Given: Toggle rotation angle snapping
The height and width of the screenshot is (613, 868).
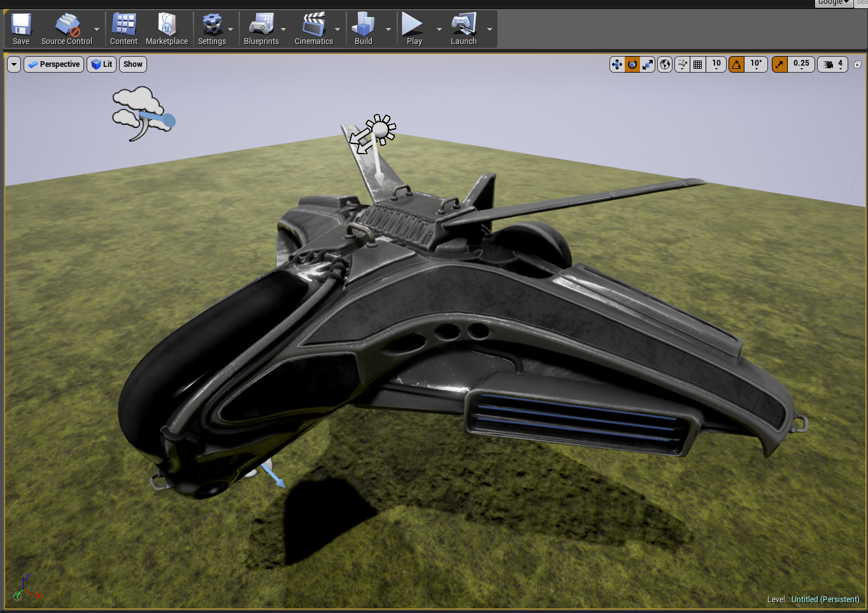Looking at the screenshot, I should (736, 64).
